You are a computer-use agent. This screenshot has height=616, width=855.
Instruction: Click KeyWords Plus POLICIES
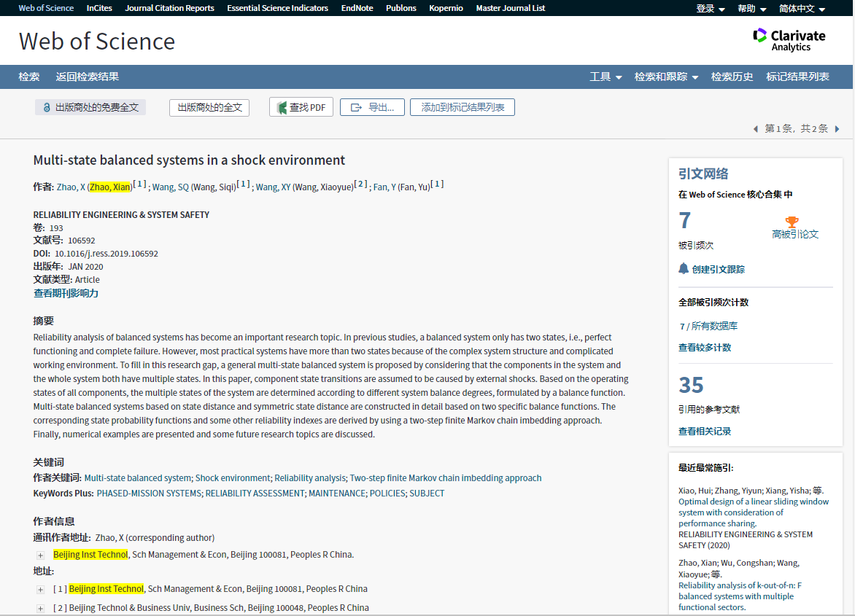coord(387,494)
